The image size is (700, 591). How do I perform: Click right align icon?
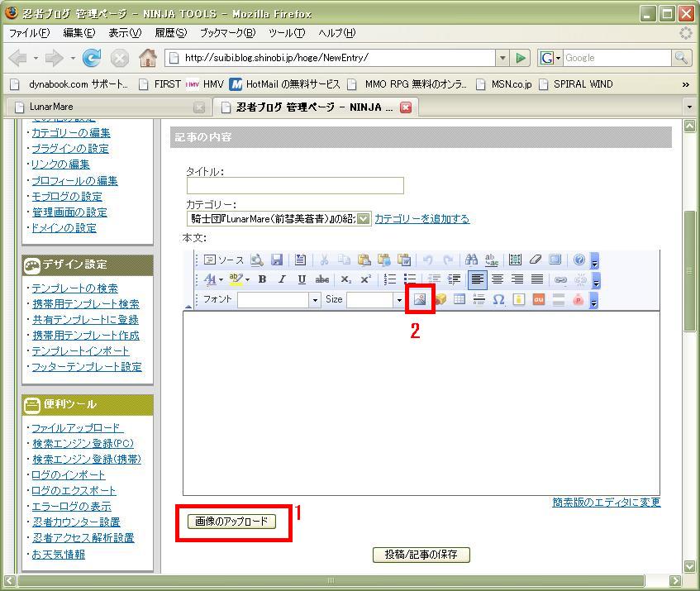tap(517, 279)
